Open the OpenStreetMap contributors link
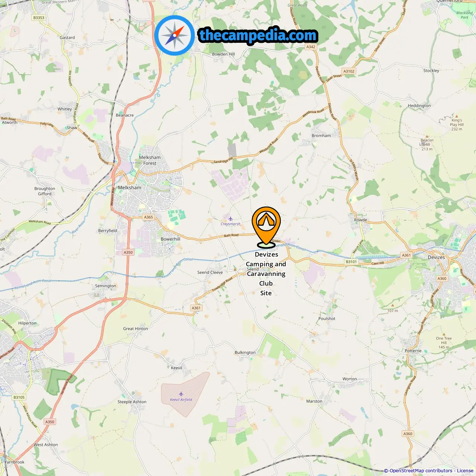 point(418,470)
